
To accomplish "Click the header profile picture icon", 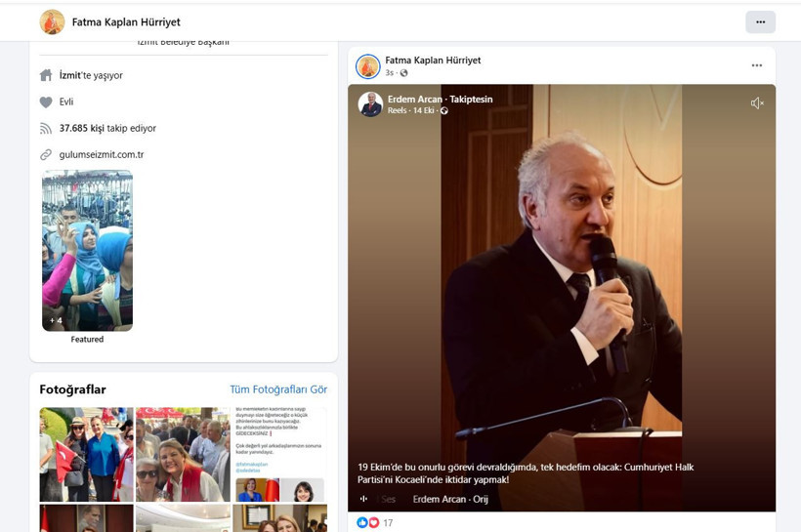I will [52, 21].
